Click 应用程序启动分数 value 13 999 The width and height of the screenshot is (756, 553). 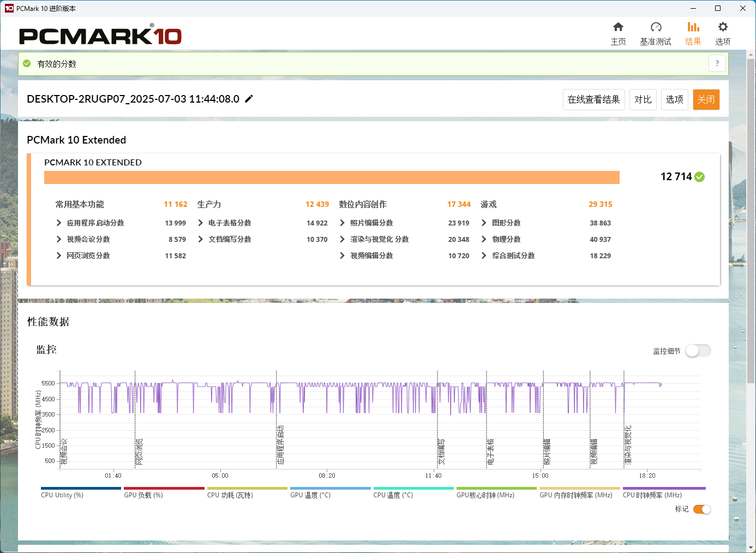[x=176, y=223]
